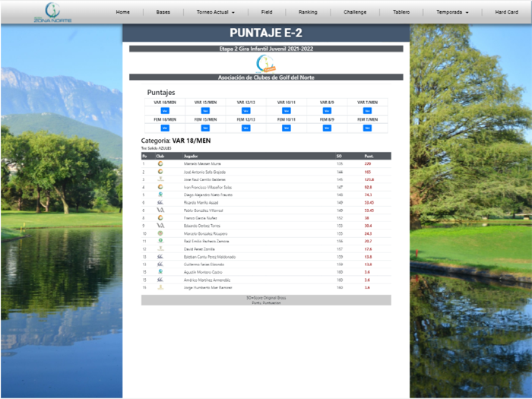Click the Puntajes section heading
The height and width of the screenshot is (399, 532).
[x=161, y=92]
